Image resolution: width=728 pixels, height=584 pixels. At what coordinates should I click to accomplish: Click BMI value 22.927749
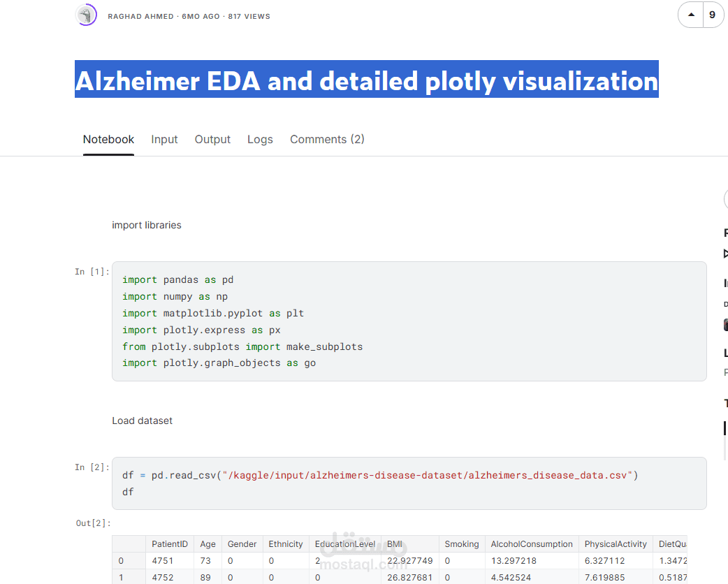click(x=410, y=561)
